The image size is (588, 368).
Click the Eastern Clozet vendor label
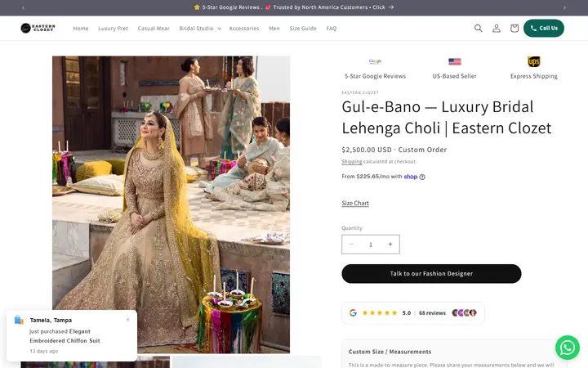point(360,92)
